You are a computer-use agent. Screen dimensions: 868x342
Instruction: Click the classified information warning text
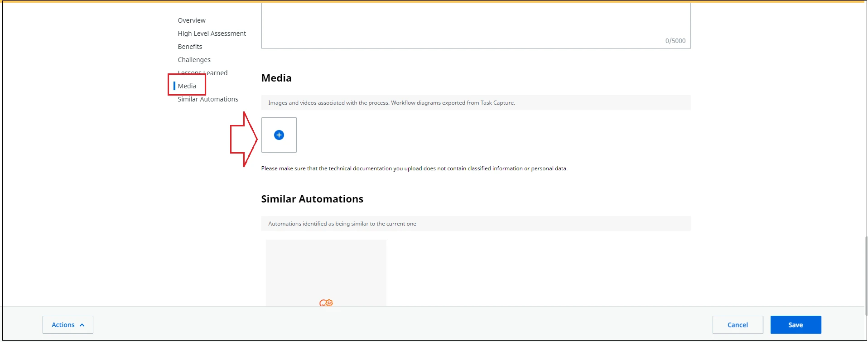click(414, 169)
